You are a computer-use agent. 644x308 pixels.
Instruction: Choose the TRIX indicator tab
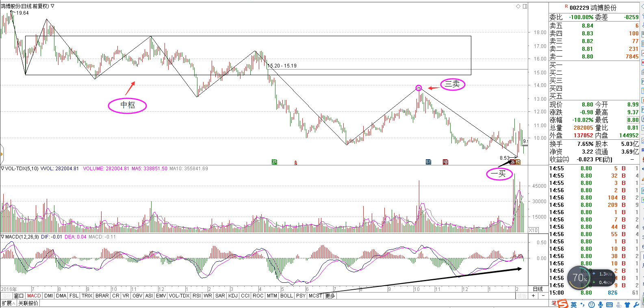87,296
